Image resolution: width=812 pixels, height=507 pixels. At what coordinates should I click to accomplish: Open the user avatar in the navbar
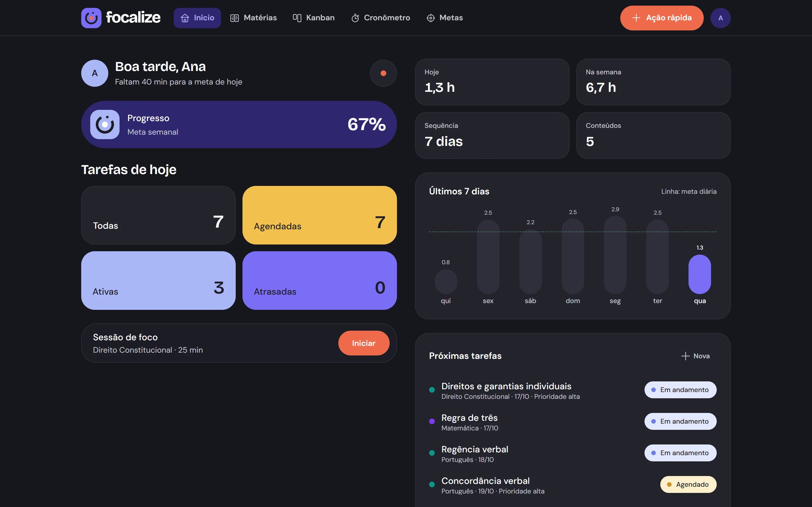(x=720, y=18)
